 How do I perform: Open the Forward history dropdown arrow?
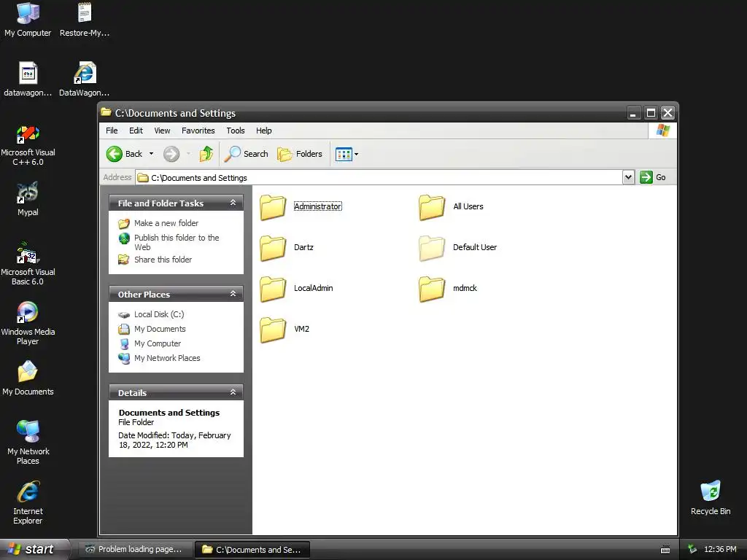pyautogui.click(x=189, y=154)
